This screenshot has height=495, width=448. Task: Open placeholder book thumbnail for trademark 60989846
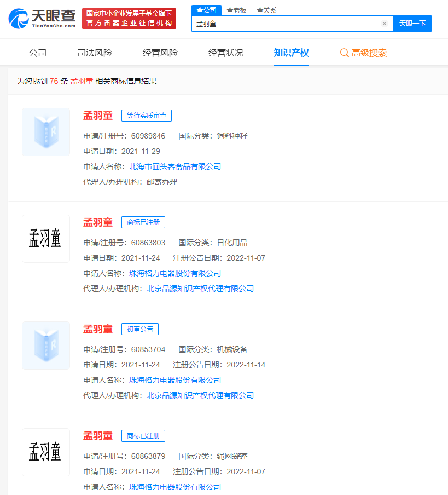coord(46,132)
